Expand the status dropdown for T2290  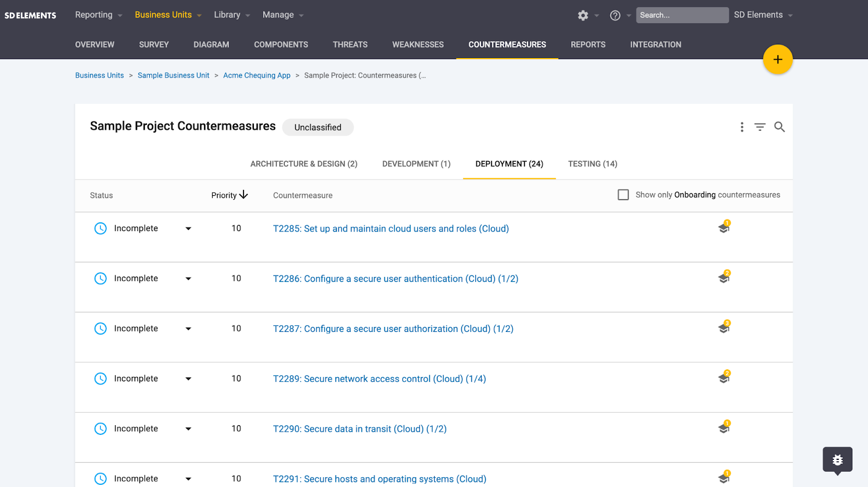click(x=188, y=429)
